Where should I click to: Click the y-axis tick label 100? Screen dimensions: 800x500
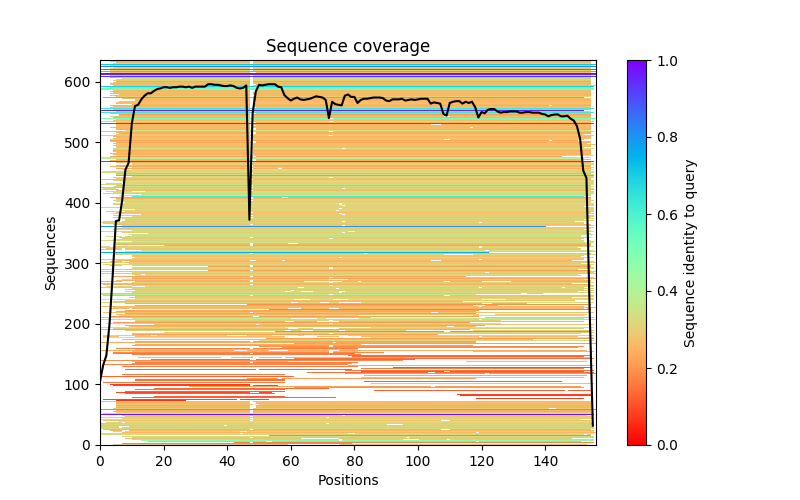click(82, 385)
